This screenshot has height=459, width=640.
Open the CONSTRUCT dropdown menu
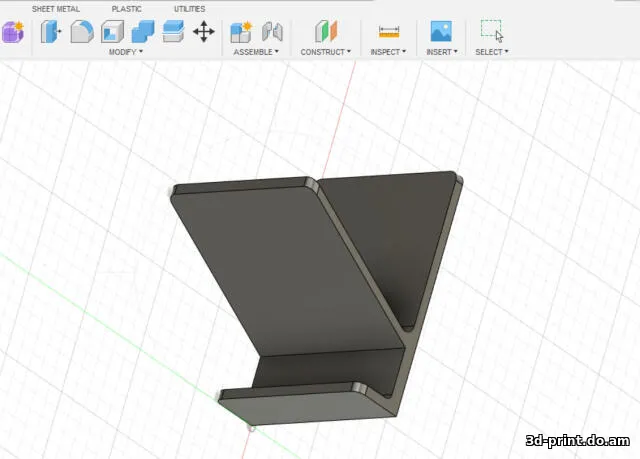326,52
